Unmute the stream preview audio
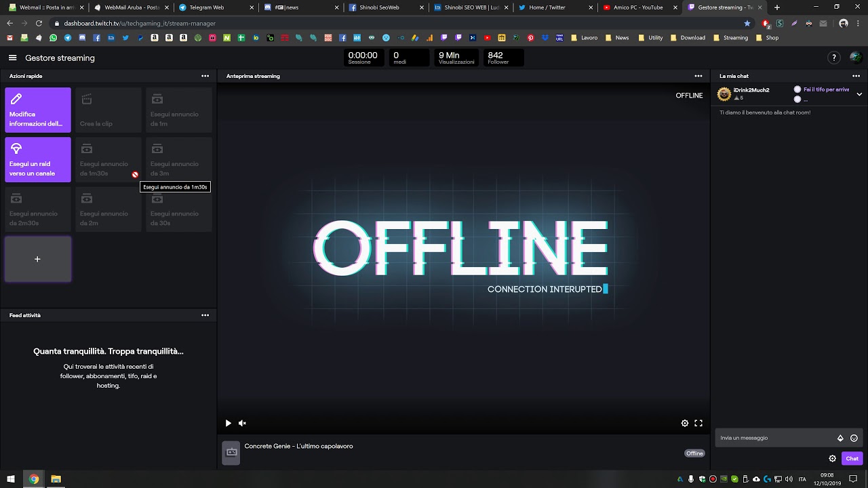Screen dimensions: 868x488 click(242, 423)
